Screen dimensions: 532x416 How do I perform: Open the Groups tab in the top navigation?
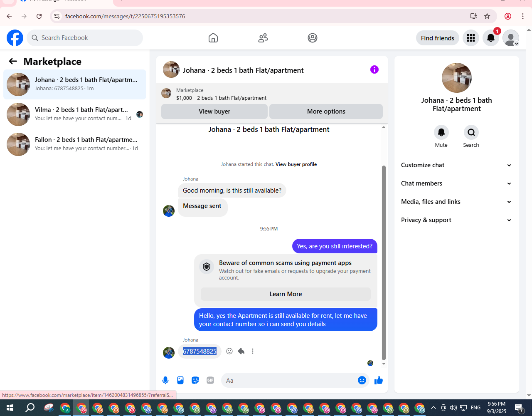tap(313, 38)
